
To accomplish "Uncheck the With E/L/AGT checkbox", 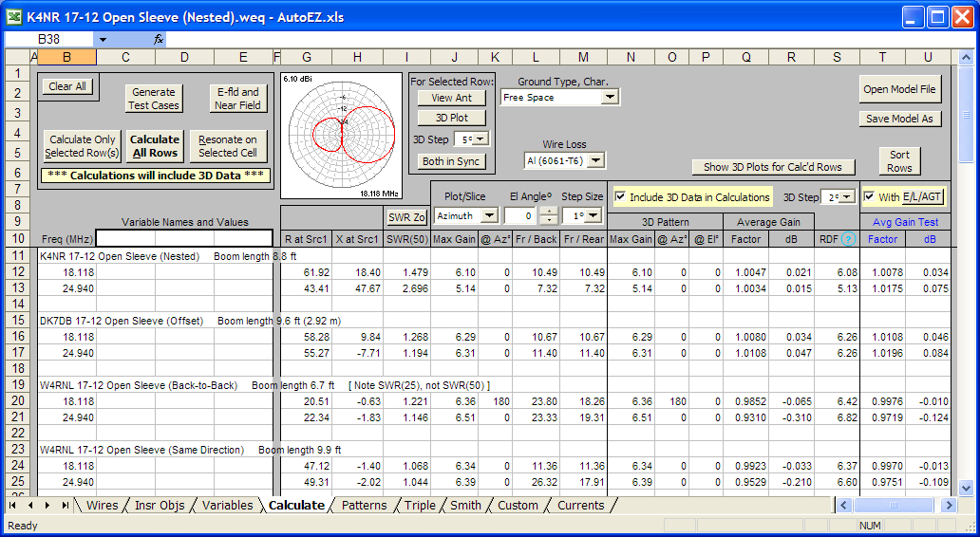I will 869,197.
